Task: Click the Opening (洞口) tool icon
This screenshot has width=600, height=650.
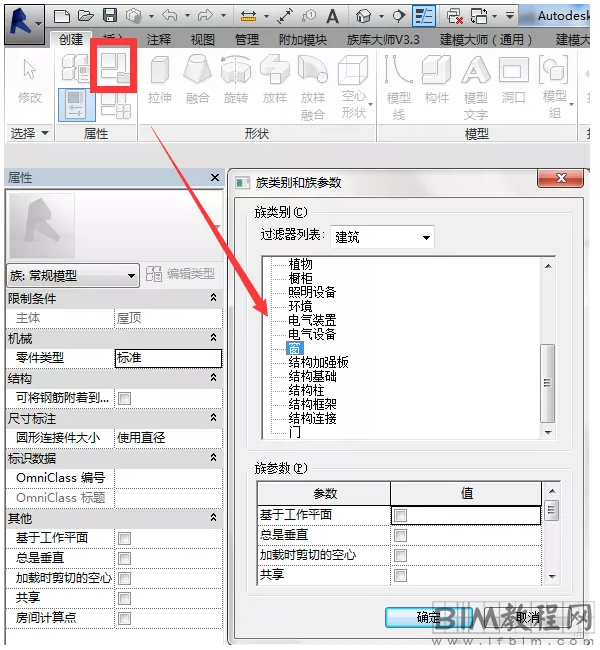Action: point(514,72)
